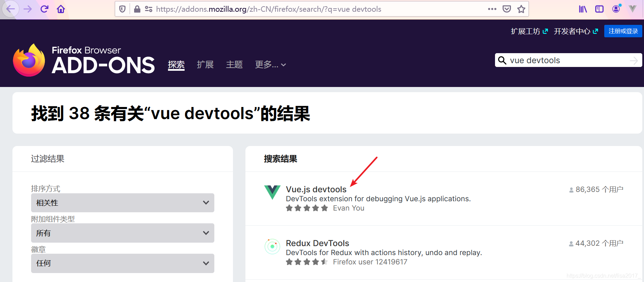The width and height of the screenshot is (644, 282).
Task: Click the 附加组件类型 label
Action: point(53,219)
